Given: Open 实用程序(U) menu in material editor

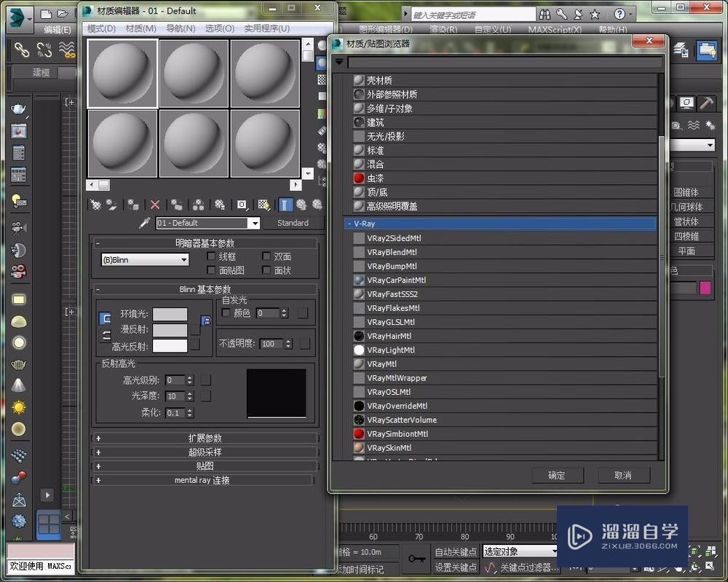Looking at the screenshot, I should coord(267,28).
